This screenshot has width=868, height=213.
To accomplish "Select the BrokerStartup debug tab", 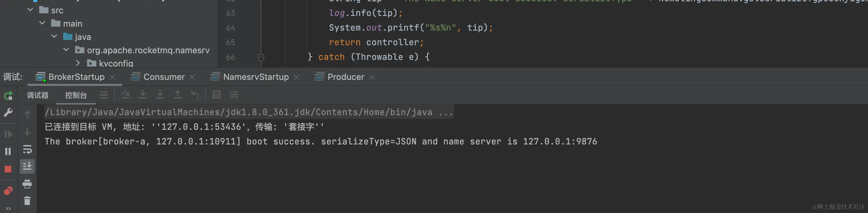I will click(76, 77).
